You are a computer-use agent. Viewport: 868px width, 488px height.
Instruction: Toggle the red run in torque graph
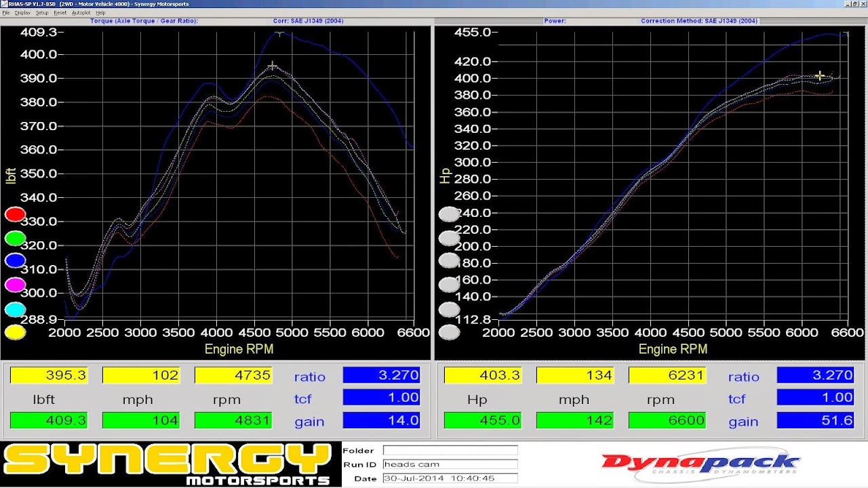15,215
